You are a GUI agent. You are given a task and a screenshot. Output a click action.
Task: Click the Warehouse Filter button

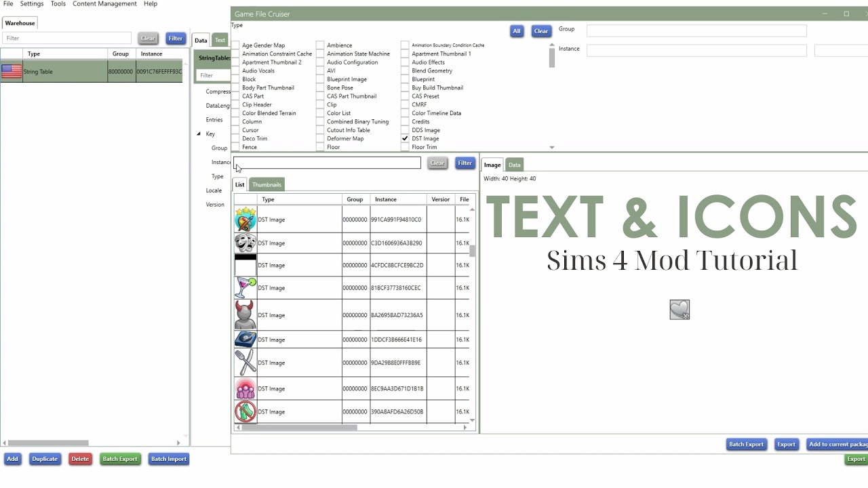176,39
